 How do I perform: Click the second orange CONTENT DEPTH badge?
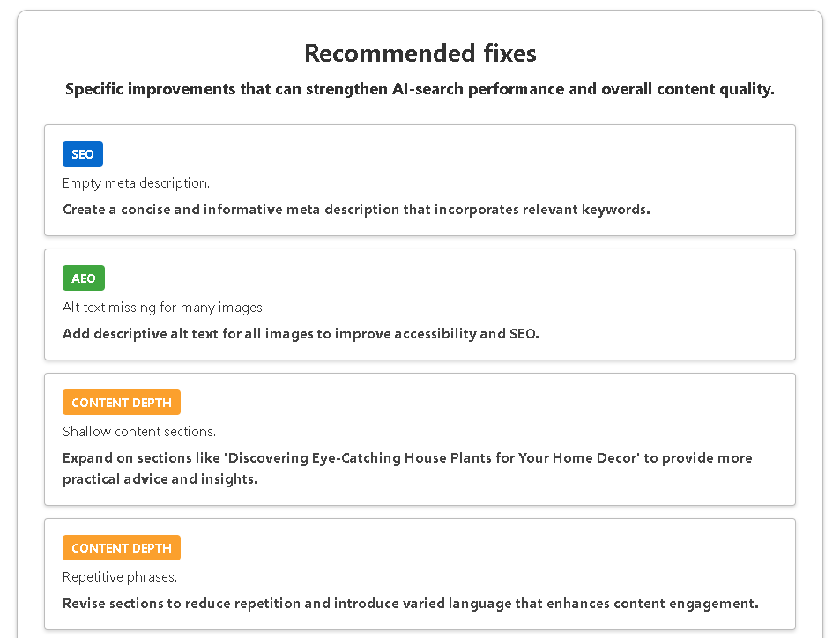click(x=121, y=548)
